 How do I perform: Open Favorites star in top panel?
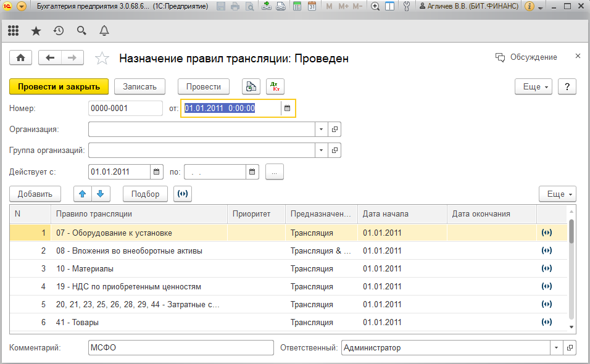tap(36, 31)
